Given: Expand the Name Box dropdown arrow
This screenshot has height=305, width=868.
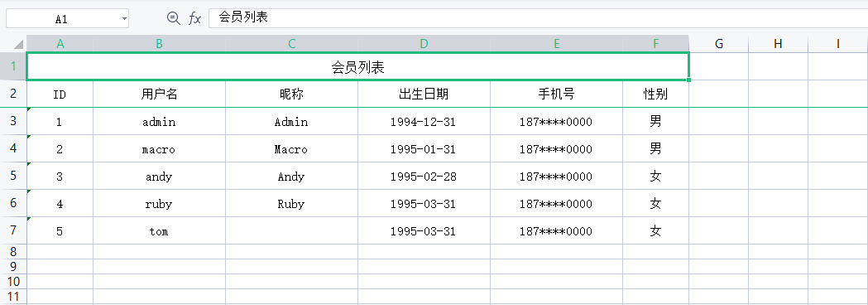Looking at the screenshot, I should tap(124, 19).
